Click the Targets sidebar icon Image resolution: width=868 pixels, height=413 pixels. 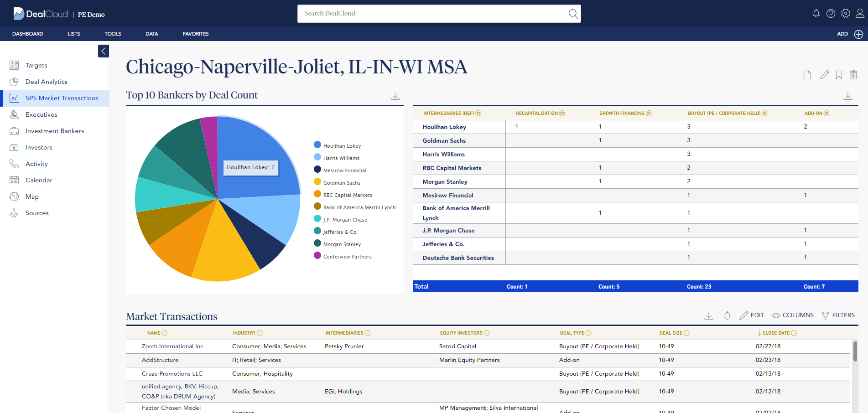[x=14, y=65]
